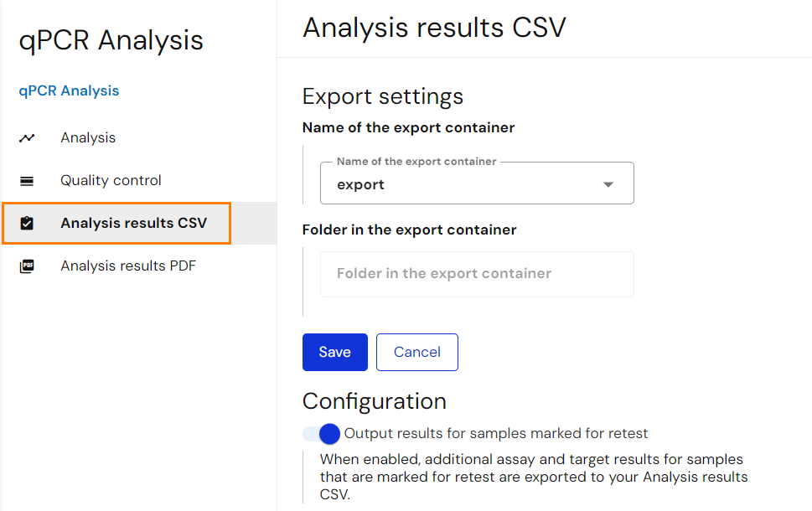Follow the qPCR Analysis blue link
Image resolution: width=812 pixels, height=511 pixels.
[69, 90]
